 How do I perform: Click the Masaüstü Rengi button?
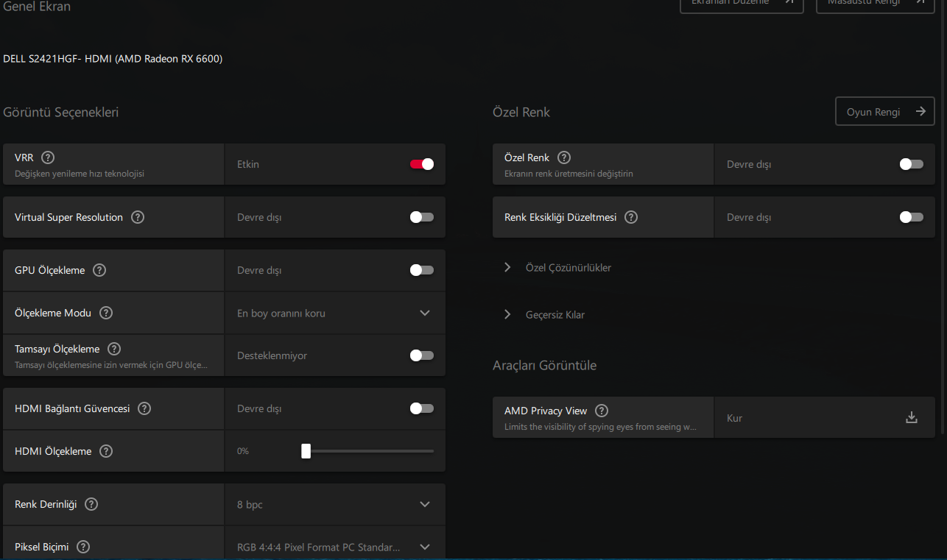(874, 3)
